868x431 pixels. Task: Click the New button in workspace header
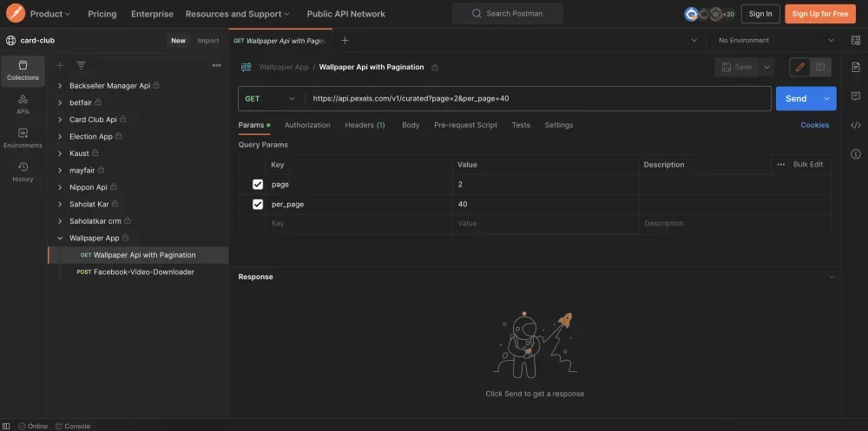point(178,41)
